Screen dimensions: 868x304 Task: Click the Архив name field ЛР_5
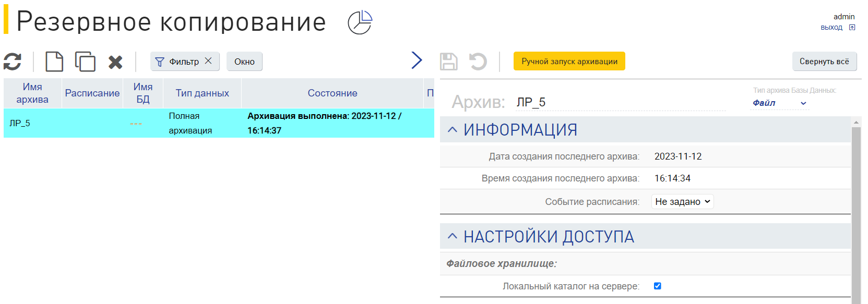coord(620,102)
